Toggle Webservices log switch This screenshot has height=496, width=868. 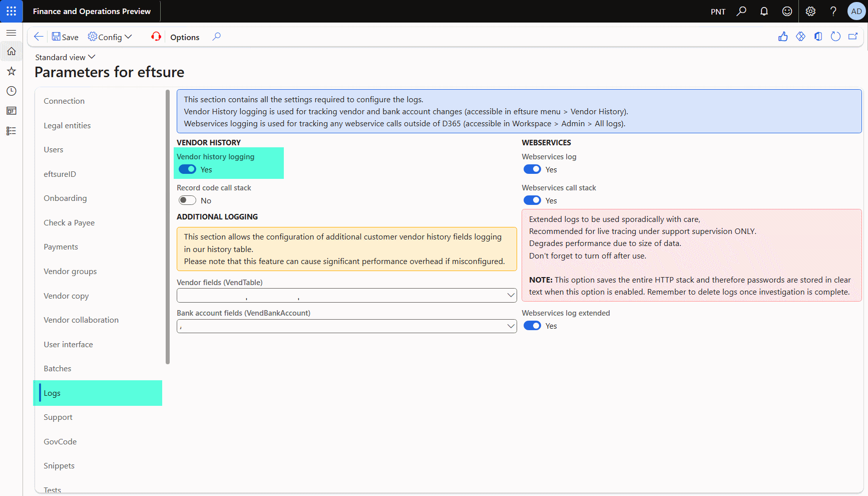pos(532,169)
